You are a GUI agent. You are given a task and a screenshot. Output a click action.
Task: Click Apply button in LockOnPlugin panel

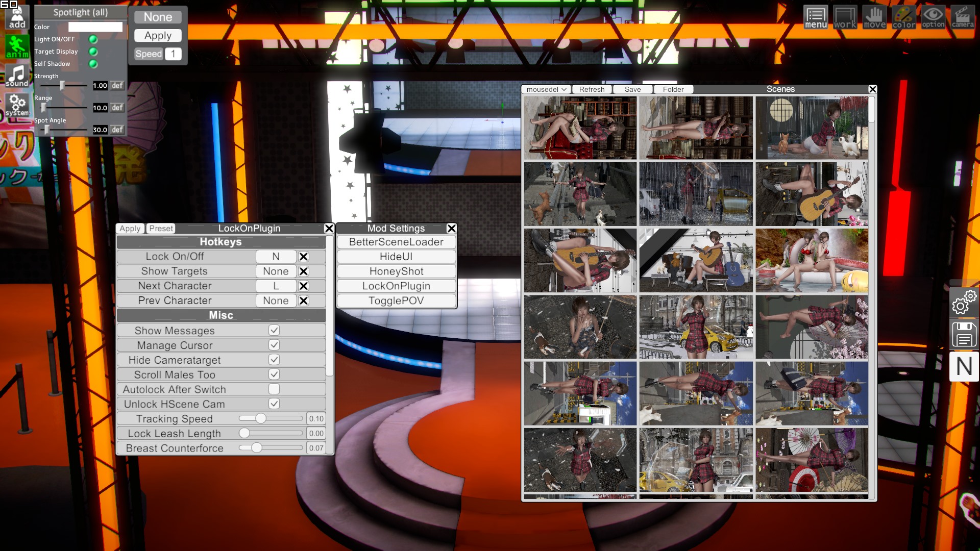pyautogui.click(x=130, y=228)
